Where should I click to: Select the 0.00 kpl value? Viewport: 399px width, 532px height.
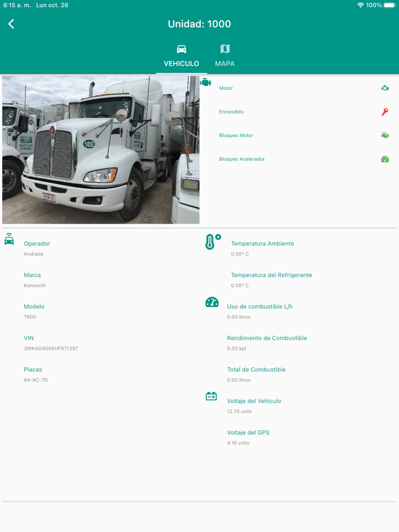point(236,348)
